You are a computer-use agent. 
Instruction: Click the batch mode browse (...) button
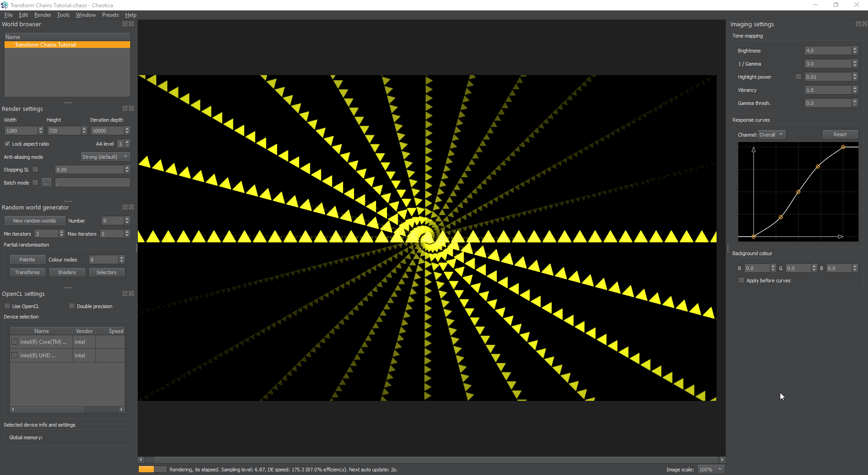(x=47, y=183)
